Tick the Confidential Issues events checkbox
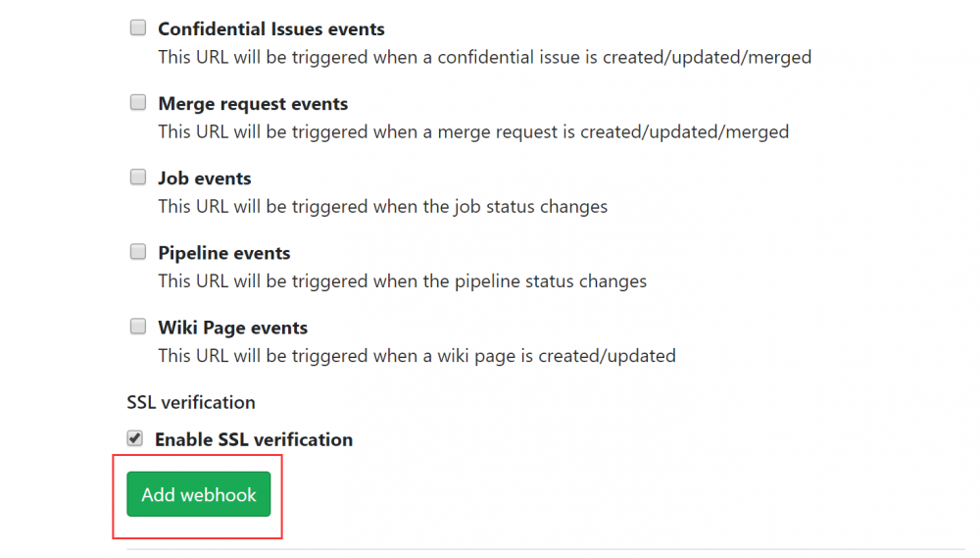Screen dimensions: 980x558 point(138,28)
